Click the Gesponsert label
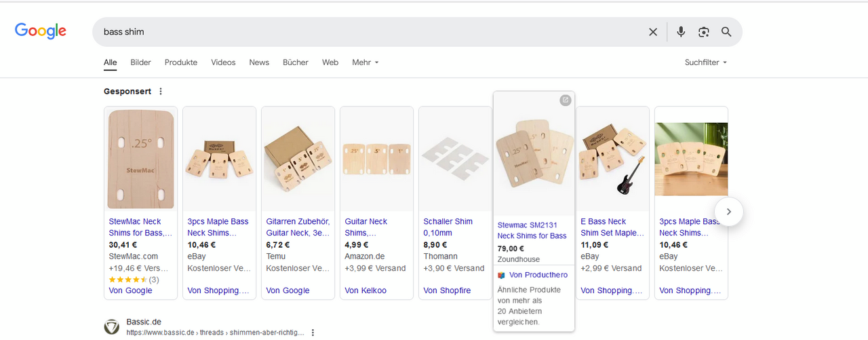 tap(127, 92)
